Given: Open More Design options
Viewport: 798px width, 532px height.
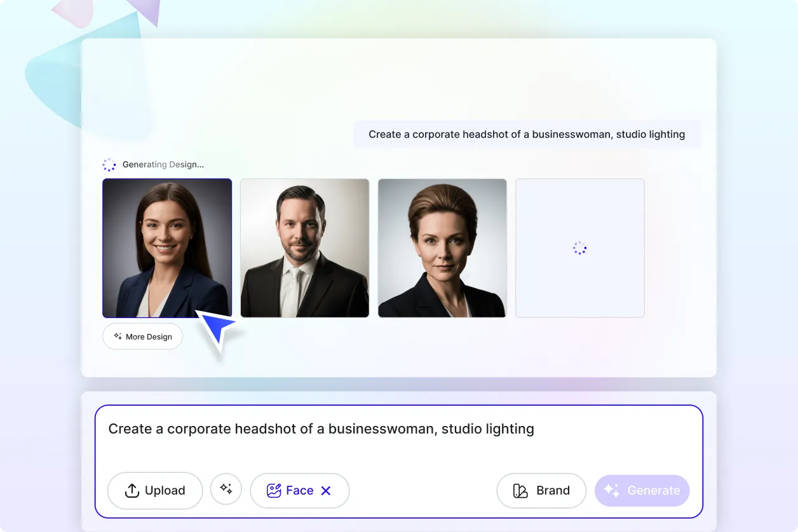Looking at the screenshot, I should 142,336.
